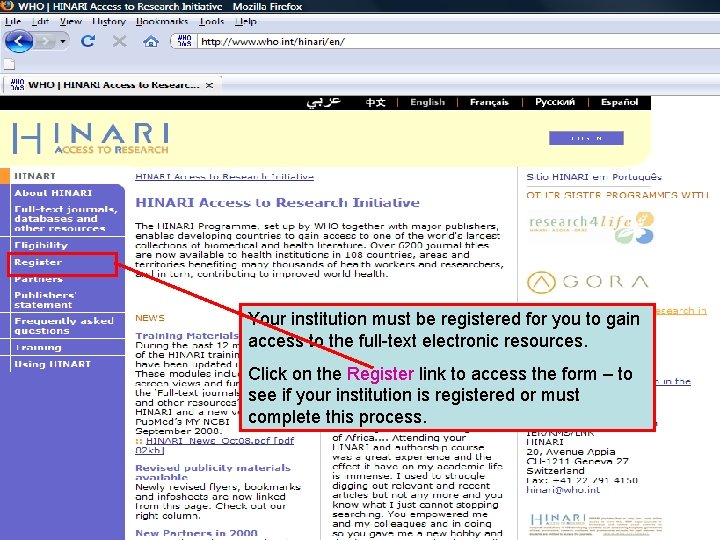Open HINARI_News_Oct08.pdf link
This screenshot has height=540, width=720.
215,445
